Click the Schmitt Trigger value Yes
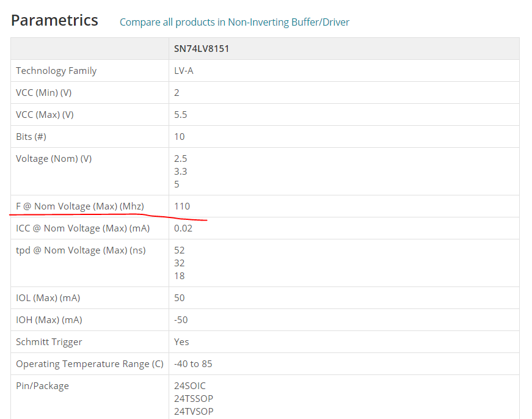Screen dimensions: 532x419 tap(181, 342)
